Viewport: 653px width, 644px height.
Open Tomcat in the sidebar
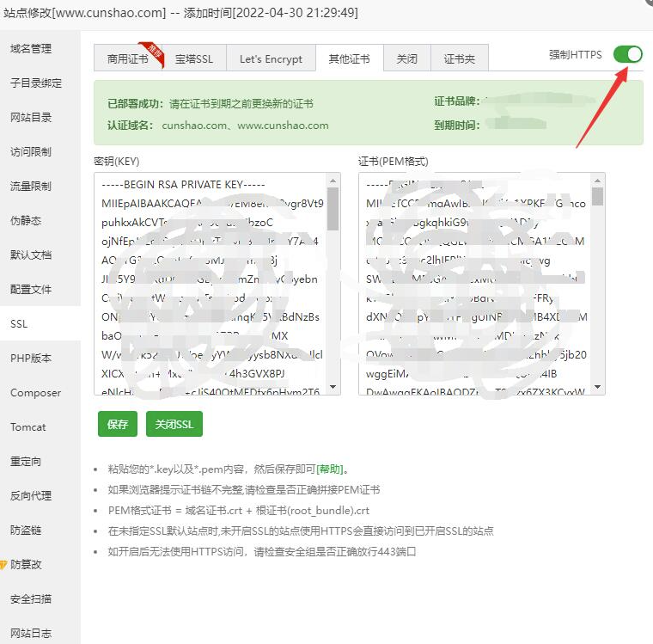pyautogui.click(x=27, y=426)
